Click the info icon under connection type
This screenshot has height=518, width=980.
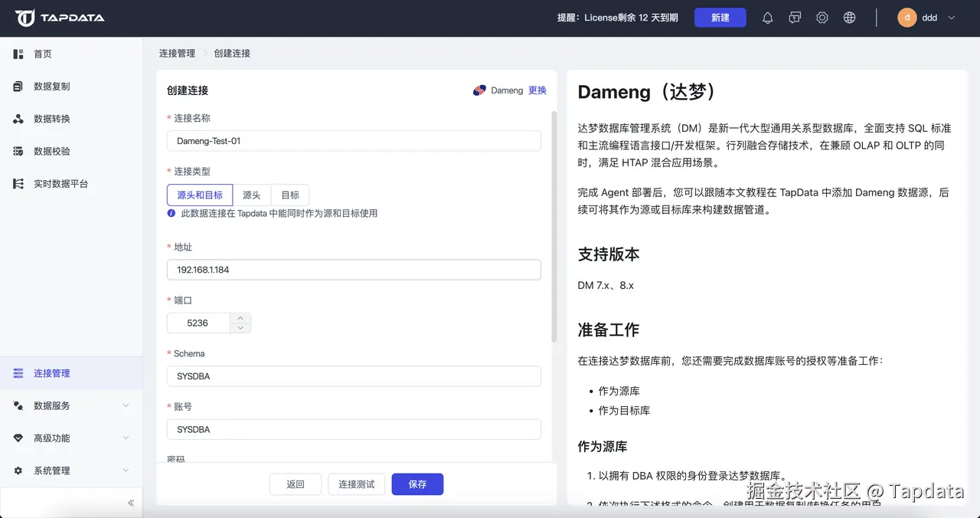tap(171, 213)
